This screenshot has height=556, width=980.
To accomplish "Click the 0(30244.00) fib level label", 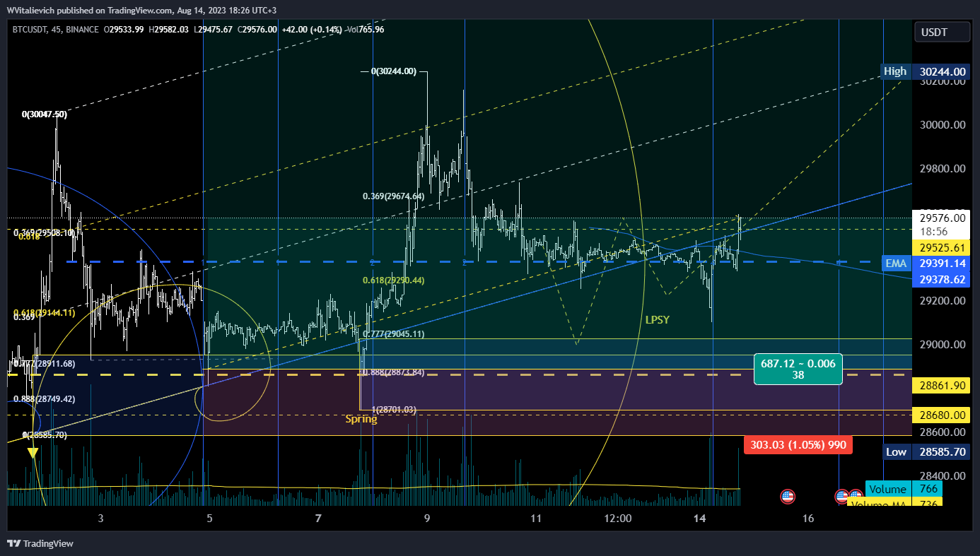I will tap(394, 71).
